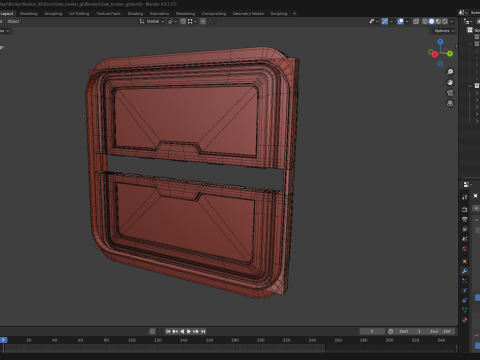480x360 pixels.
Task: Open the Object Constraints properties tab
Action: [x=465, y=300]
